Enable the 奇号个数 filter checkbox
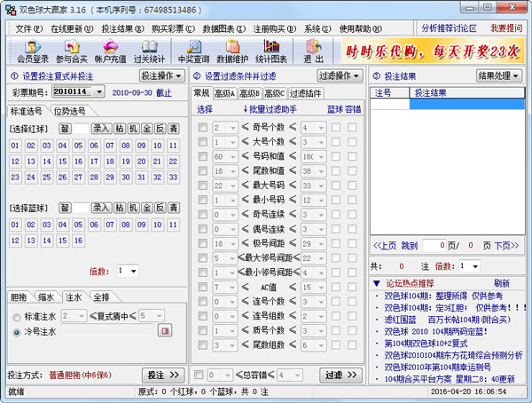The image size is (532, 403). (x=199, y=128)
